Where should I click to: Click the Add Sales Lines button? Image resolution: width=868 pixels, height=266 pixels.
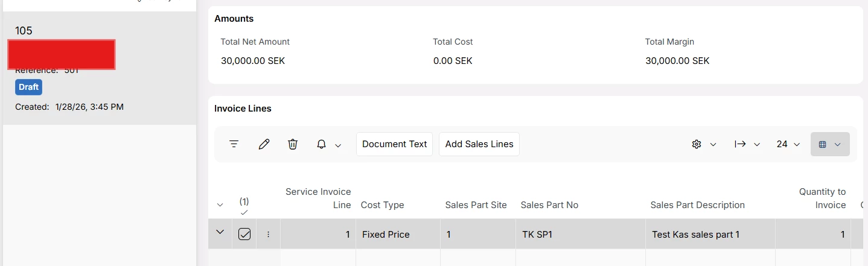point(479,144)
